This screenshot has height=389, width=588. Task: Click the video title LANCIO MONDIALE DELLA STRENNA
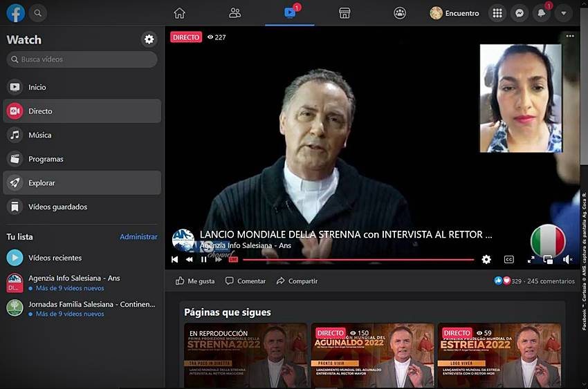click(x=346, y=235)
